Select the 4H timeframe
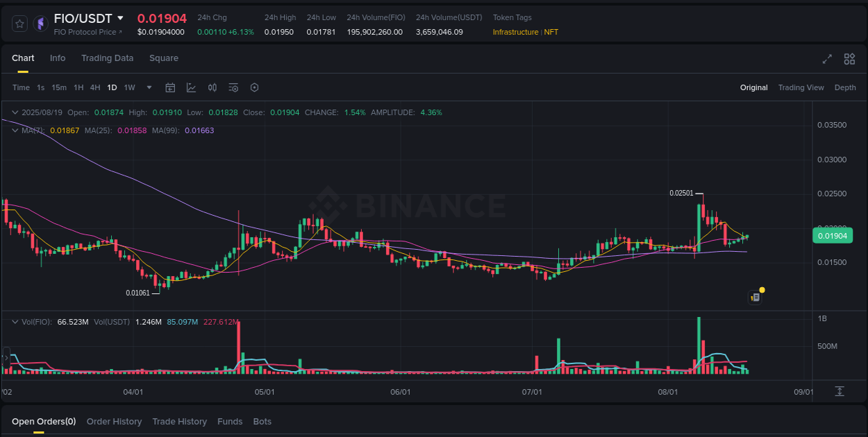868x437 pixels. [95, 87]
